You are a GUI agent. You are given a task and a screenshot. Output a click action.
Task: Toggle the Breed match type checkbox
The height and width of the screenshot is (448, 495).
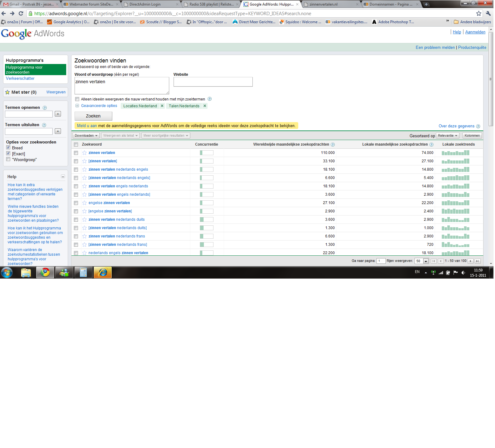point(8,147)
